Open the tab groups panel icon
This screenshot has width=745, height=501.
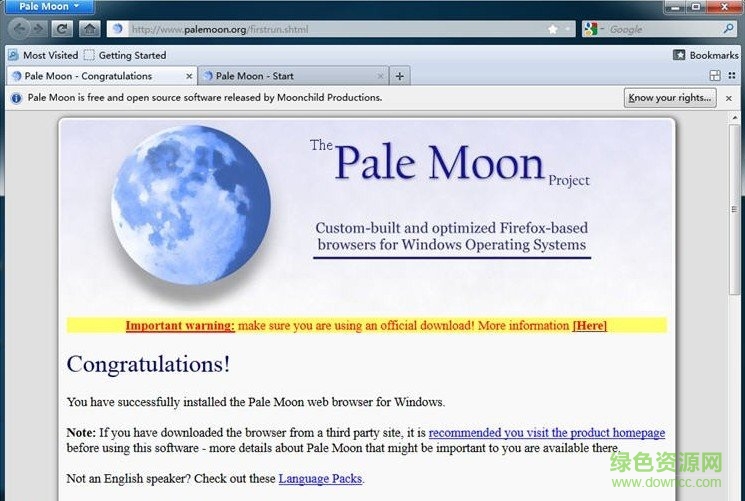pyautogui.click(x=715, y=76)
